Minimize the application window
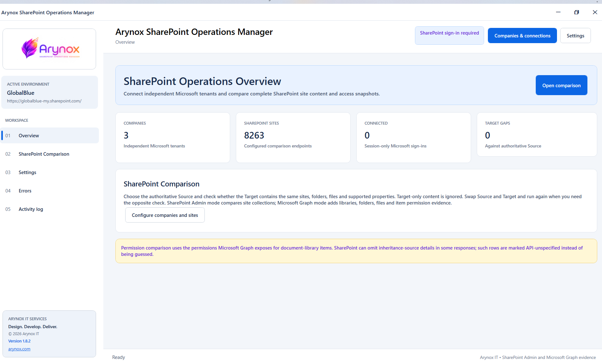The width and height of the screenshot is (602, 364). tap(558, 12)
